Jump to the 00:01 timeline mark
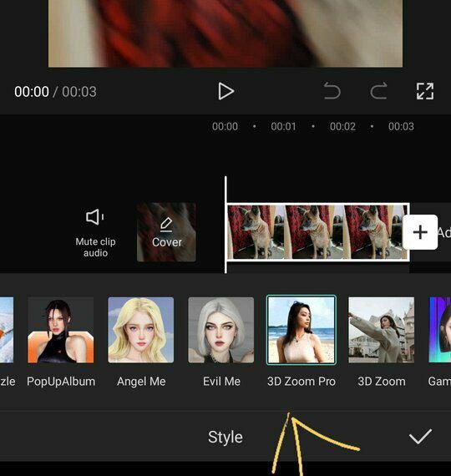The width and height of the screenshot is (451, 476). 283,126
